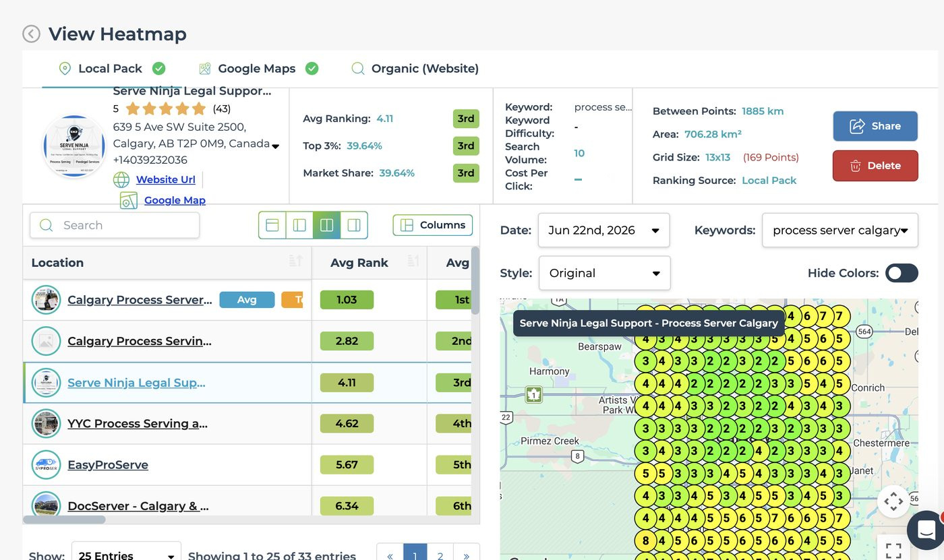Open the Keywords dropdown
This screenshot has width=944, height=560.
[840, 230]
